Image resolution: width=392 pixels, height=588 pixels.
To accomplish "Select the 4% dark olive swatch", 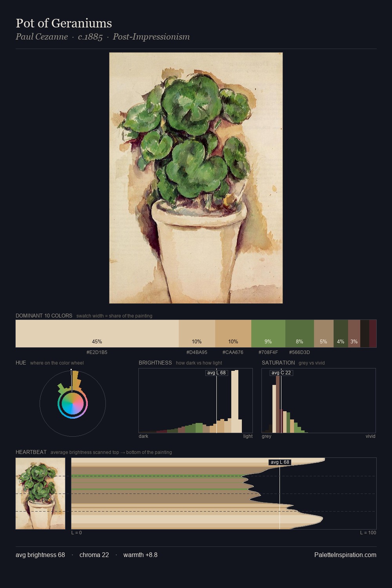I will 341,334.
